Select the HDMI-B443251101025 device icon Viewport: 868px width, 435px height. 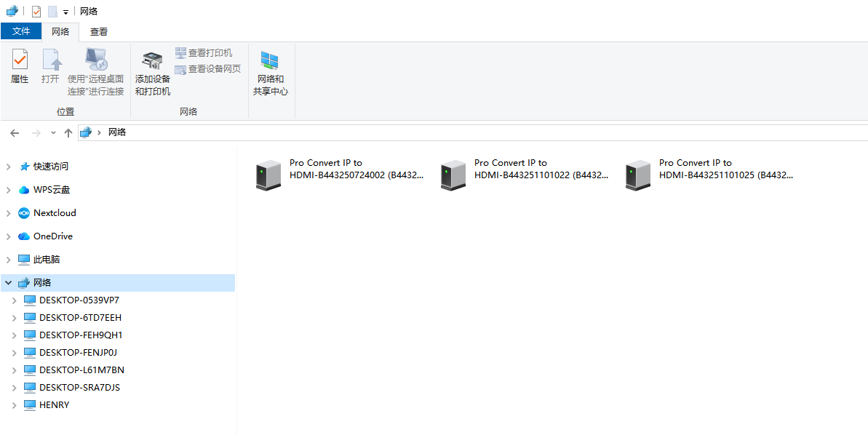(x=637, y=175)
